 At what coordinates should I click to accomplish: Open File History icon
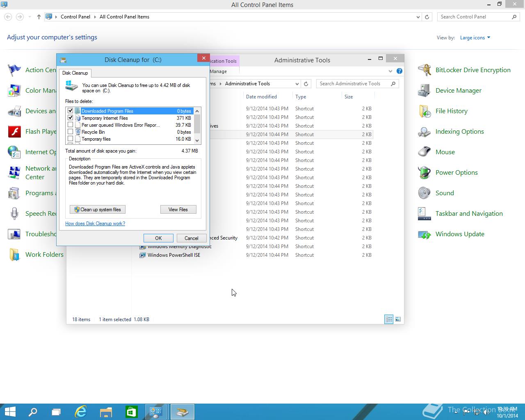425,111
